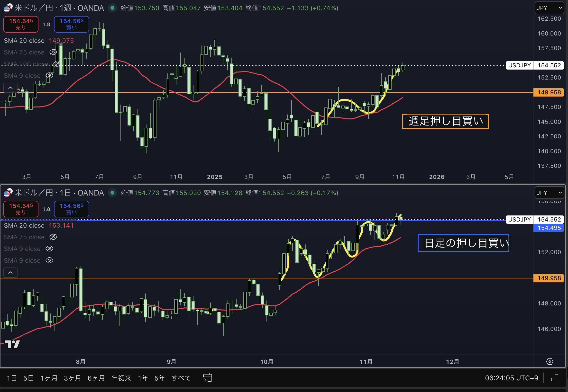Click the orange 149.958 price line label

click(548, 92)
